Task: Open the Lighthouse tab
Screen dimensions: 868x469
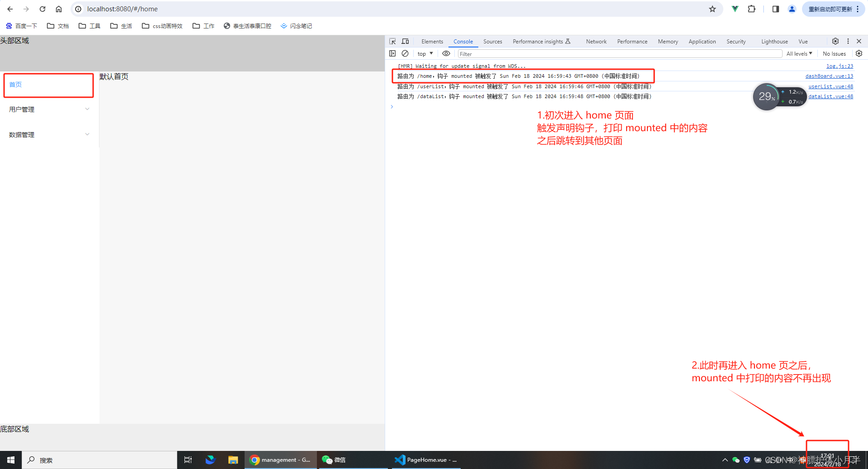Action: (774, 42)
